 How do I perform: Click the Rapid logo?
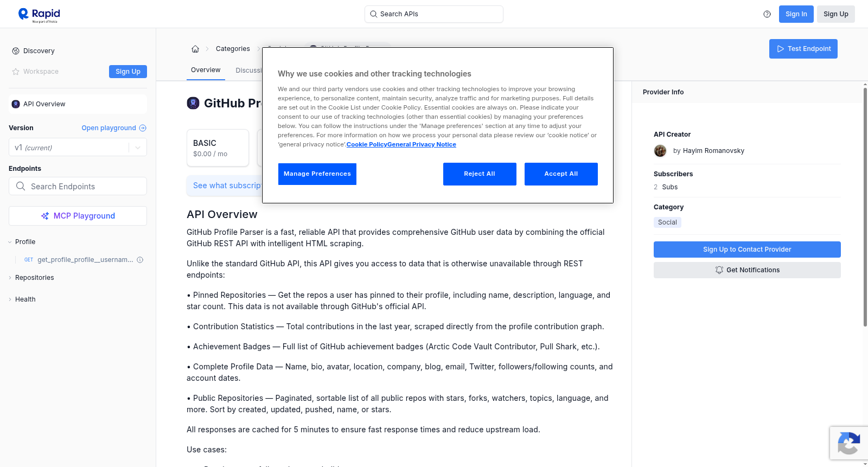39,15
